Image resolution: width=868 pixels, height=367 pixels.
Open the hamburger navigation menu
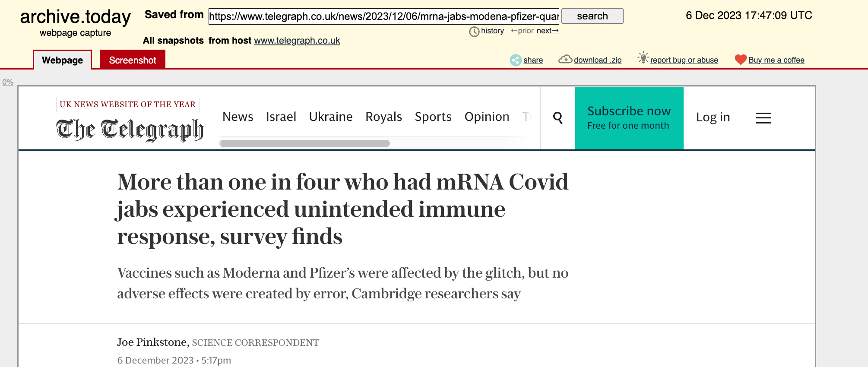[x=763, y=118]
